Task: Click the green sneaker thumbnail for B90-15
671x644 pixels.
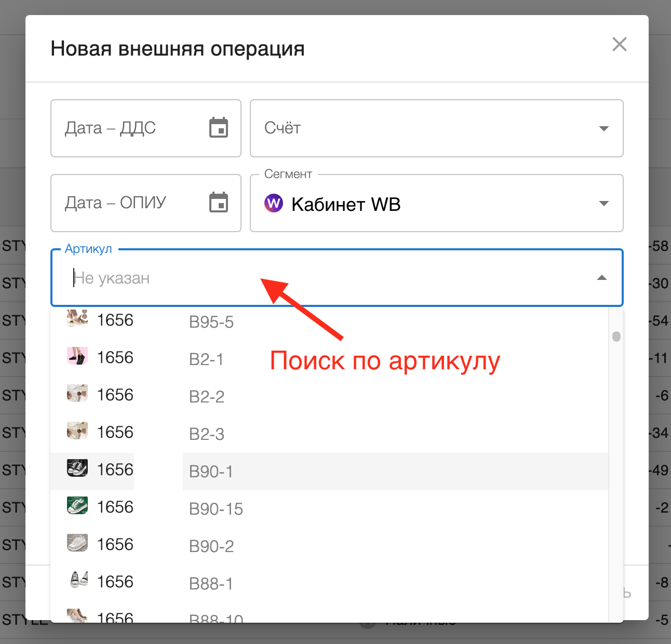Action: click(x=77, y=505)
